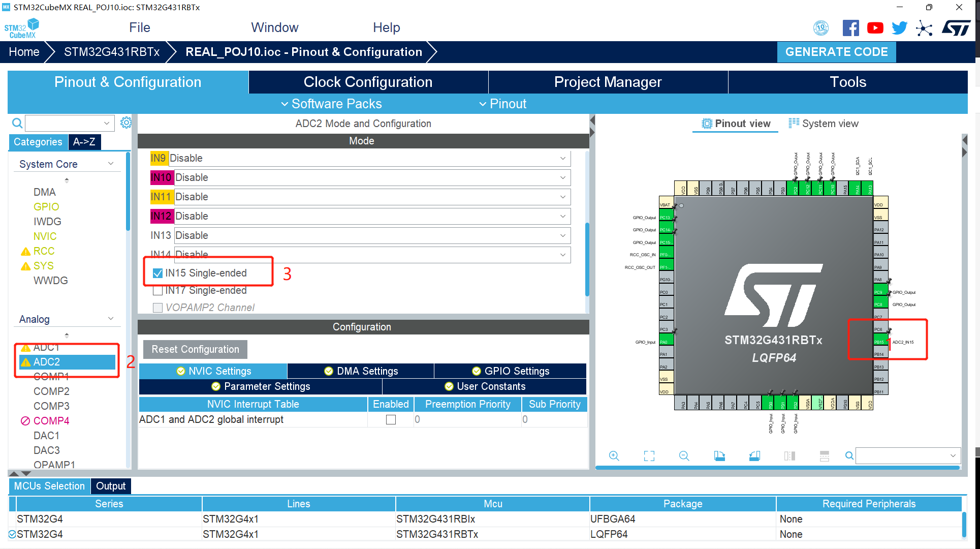The width and height of the screenshot is (980, 549).
Task: Open the Window menu
Action: [274, 27]
